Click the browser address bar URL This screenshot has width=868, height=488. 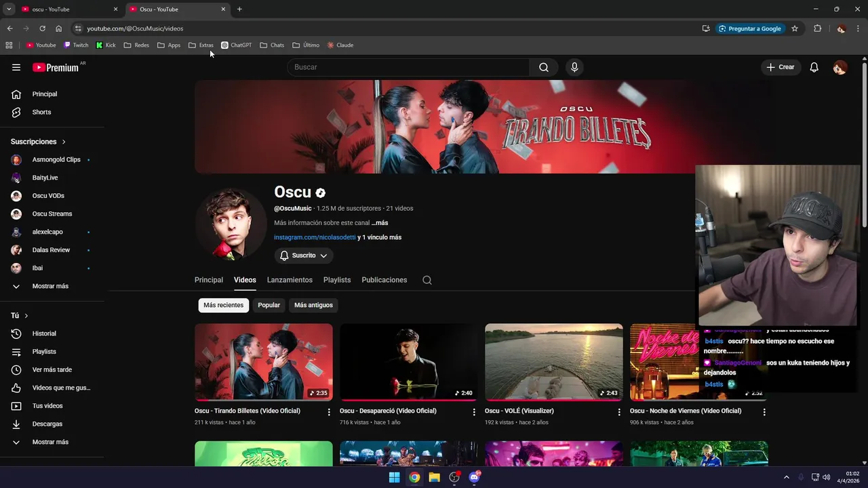point(135,28)
